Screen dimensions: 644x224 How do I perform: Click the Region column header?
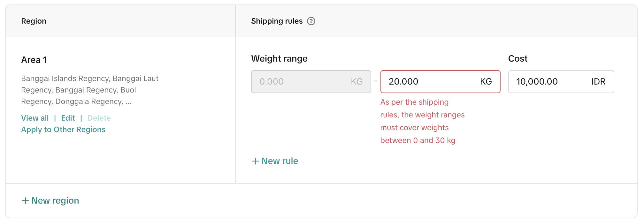(x=34, y=21)
